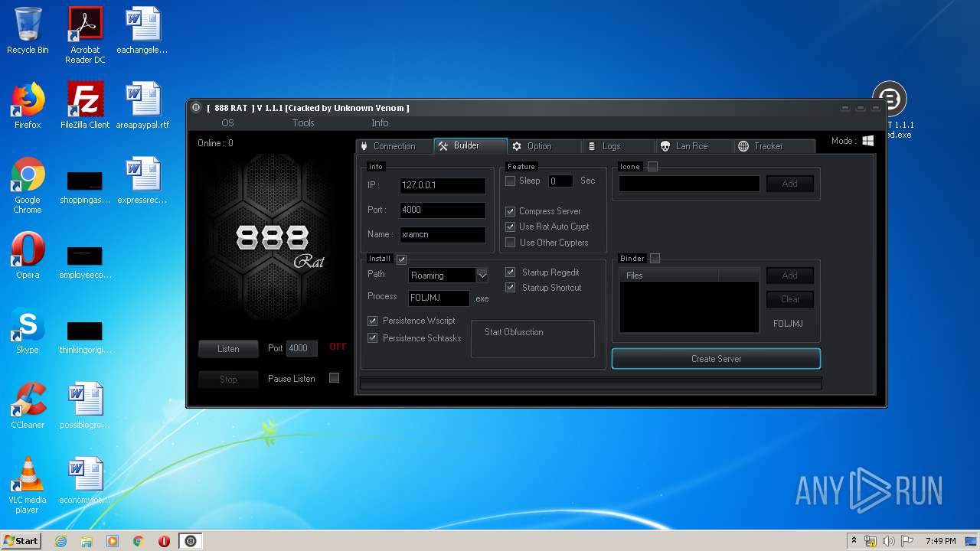Open the Opera desktop icon

pyautogui.click(x=28, y=256)
